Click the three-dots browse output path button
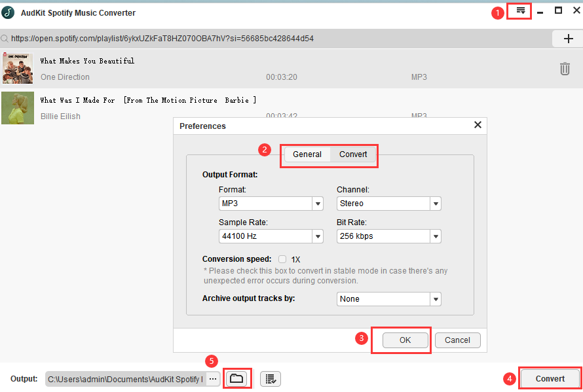This screenshot has height=392, width=583. [x=212, y=379]
